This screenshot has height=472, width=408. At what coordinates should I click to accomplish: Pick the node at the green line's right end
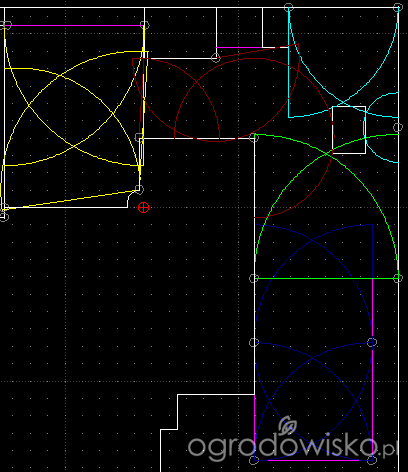398,278
